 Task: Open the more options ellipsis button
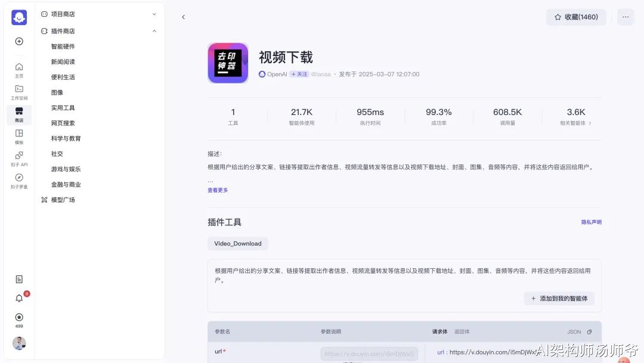pyautogui.click(x=625, y=17)
